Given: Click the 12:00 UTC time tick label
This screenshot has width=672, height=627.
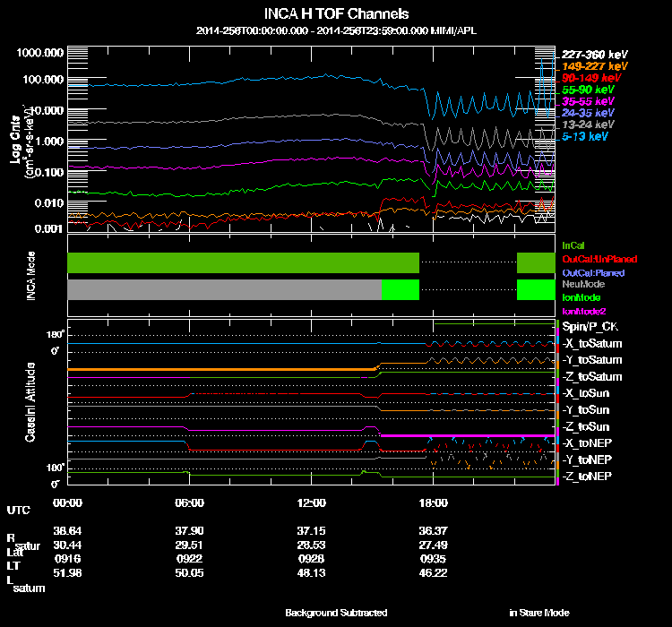Looking at the screenshot, I should [311, 502].
